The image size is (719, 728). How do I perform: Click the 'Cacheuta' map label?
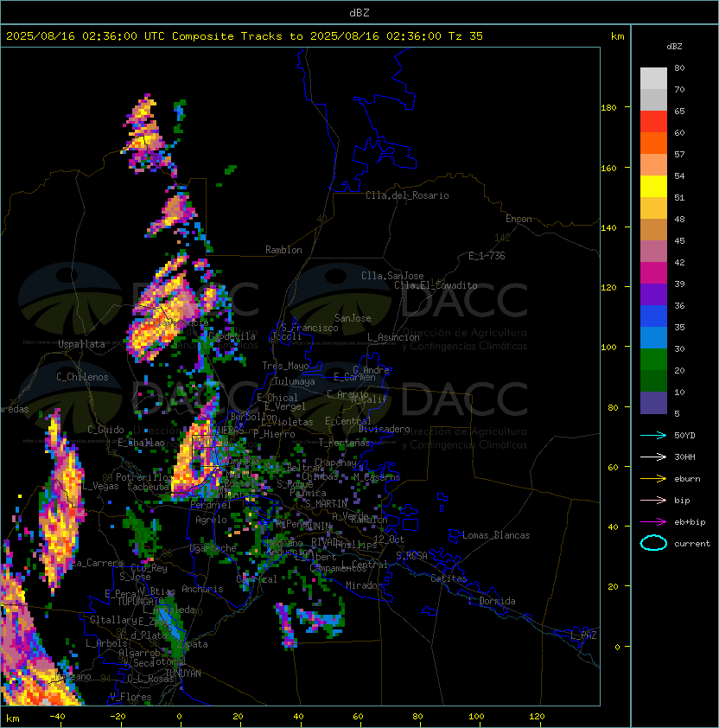[148, 487]
